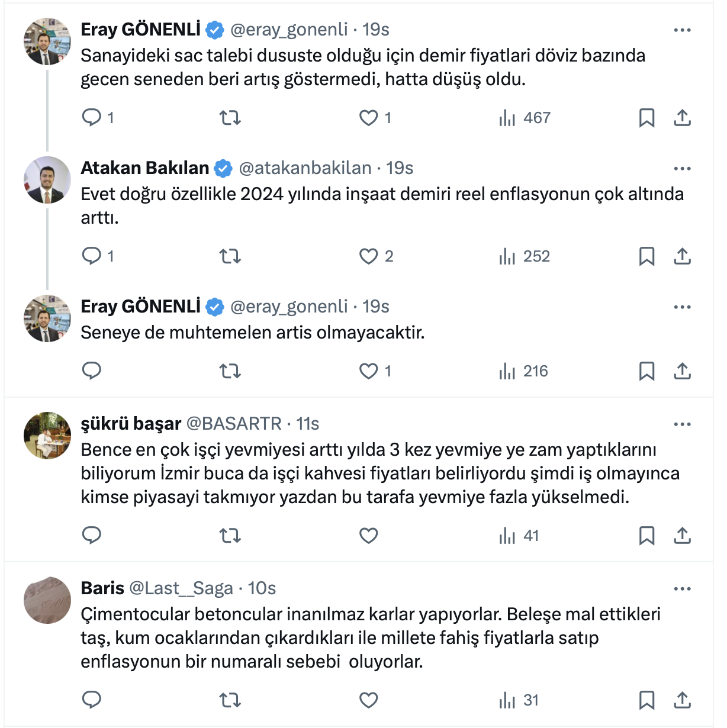
Task: Open şükrü başar's display name link
Action: [x=131, y=424]
